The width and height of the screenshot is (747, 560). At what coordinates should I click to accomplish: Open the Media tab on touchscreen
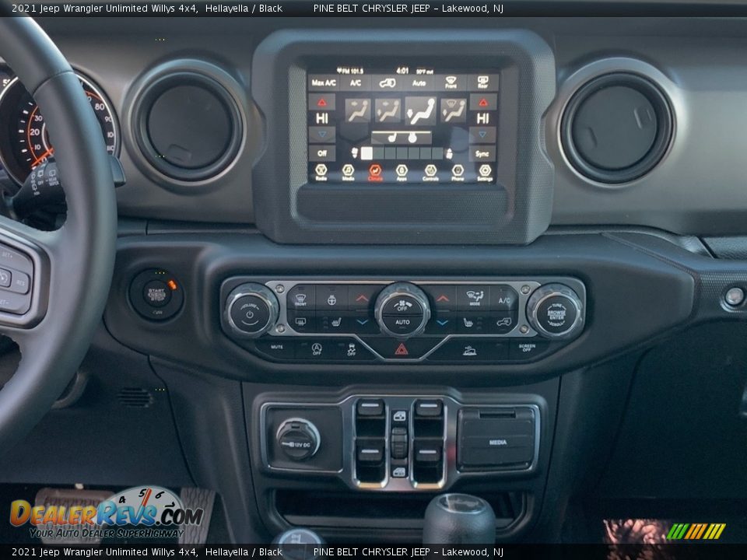point(349,172)
